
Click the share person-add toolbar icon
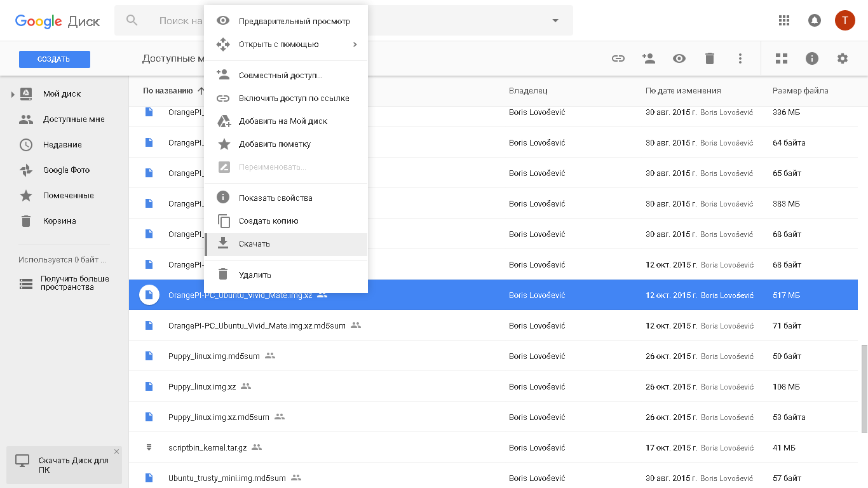pos(649,58)
